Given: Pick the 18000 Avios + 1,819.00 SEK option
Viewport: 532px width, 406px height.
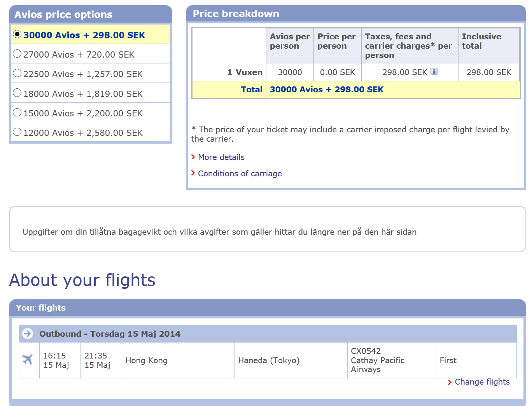Looking at the screenshot, I should [x=17, y=93].
